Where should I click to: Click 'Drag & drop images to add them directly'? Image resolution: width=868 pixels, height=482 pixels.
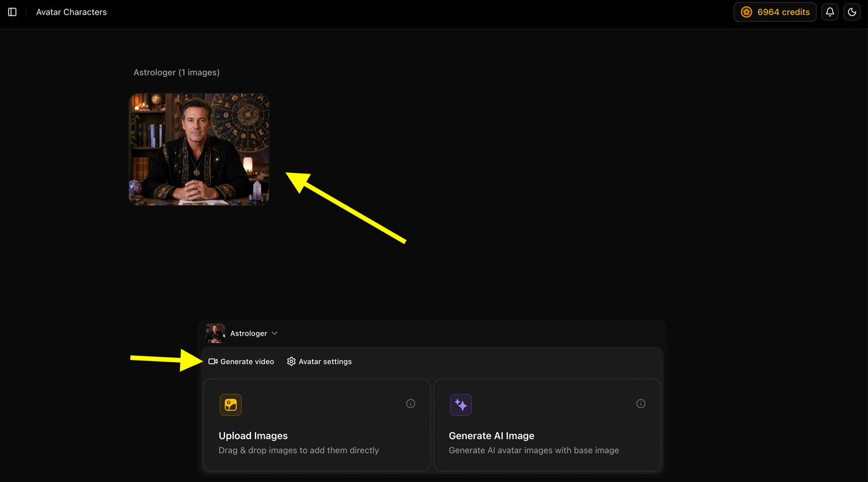click(299, 450)
